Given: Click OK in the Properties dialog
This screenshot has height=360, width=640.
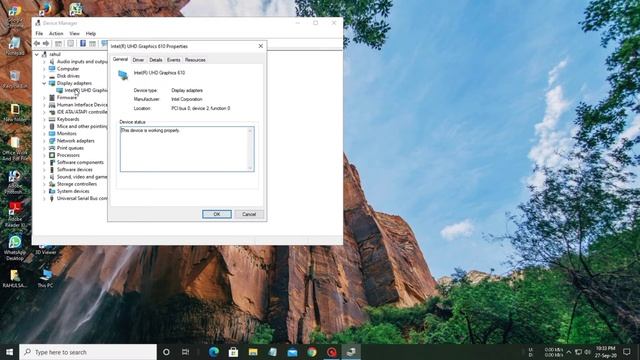Looking at the screenshot, I should click(x=217, y=214).
